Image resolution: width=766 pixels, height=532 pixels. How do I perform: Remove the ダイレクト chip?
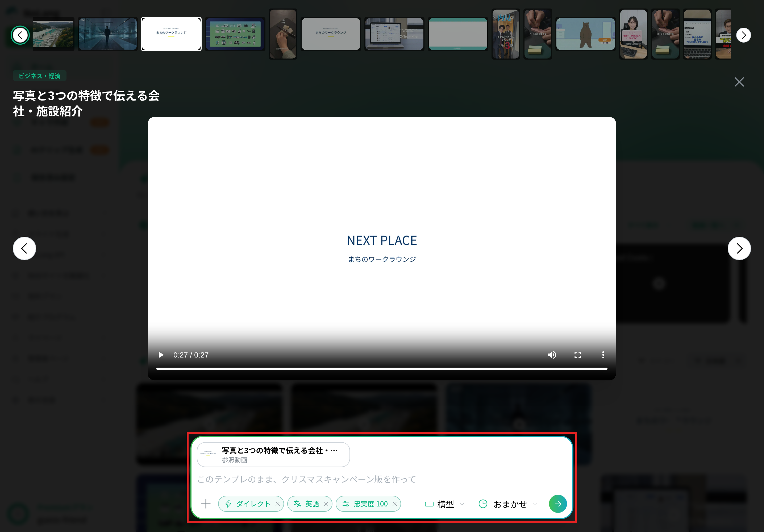coord(278,504)
